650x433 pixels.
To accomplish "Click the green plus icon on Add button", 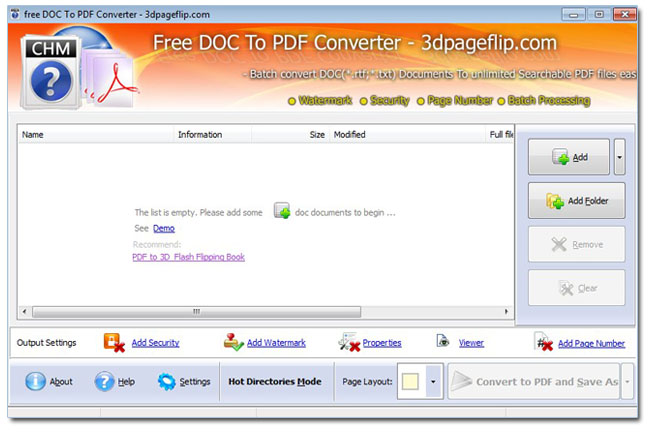I will point(560,157).
